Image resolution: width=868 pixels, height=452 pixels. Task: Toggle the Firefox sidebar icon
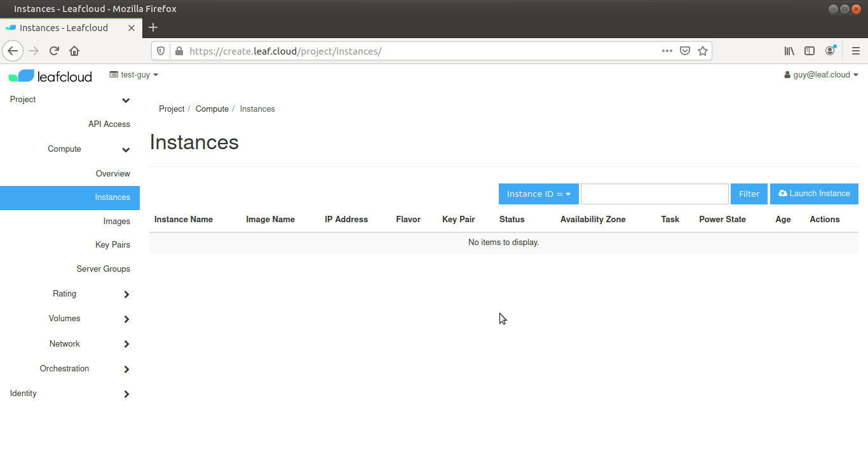coord(810,51)
